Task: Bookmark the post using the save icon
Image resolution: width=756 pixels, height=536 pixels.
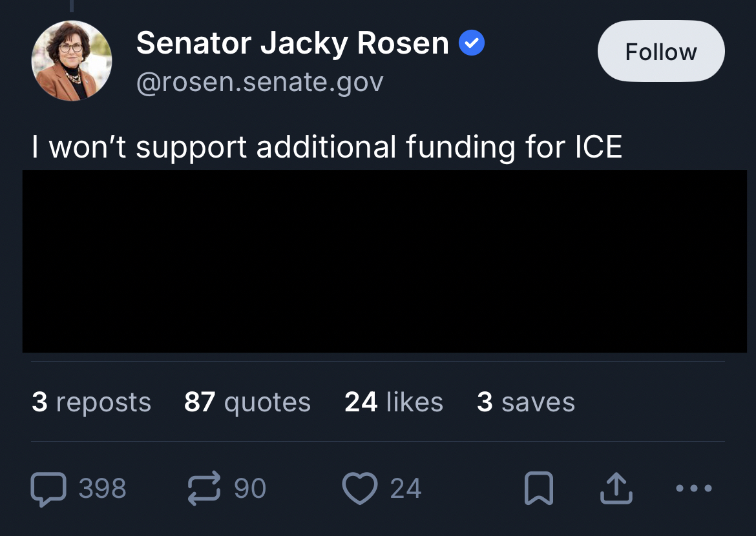Action: coord(538,489)
